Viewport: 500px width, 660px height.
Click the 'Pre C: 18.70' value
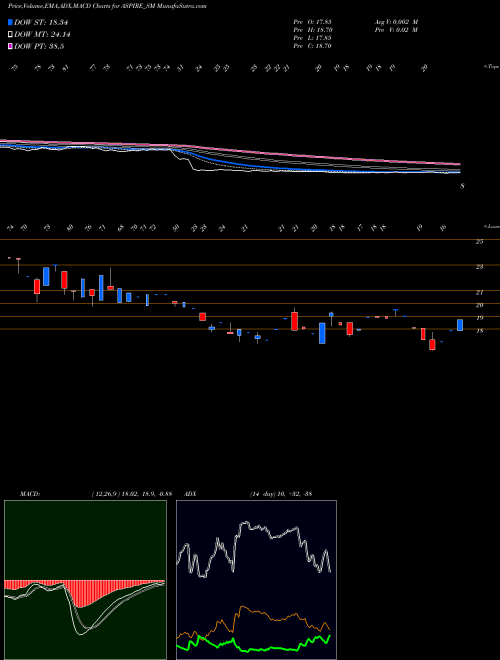312,46
